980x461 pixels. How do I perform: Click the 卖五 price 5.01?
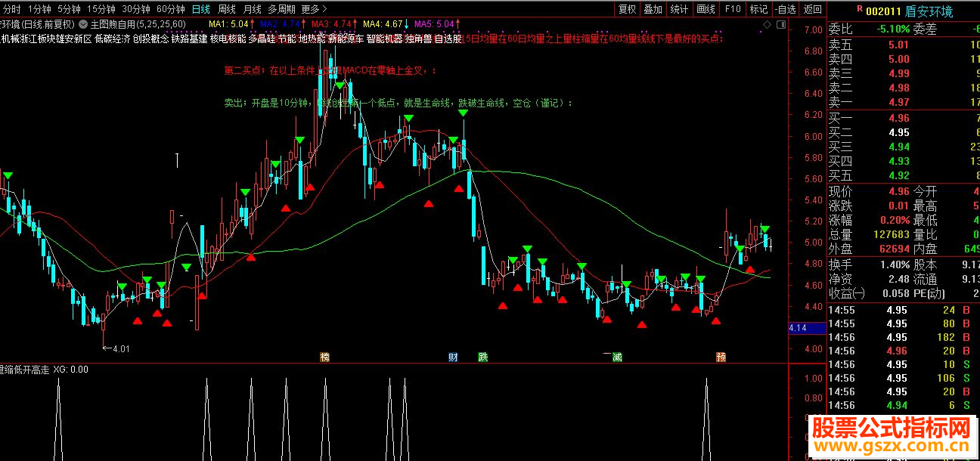pyautogui.click(x=899, y=45)
